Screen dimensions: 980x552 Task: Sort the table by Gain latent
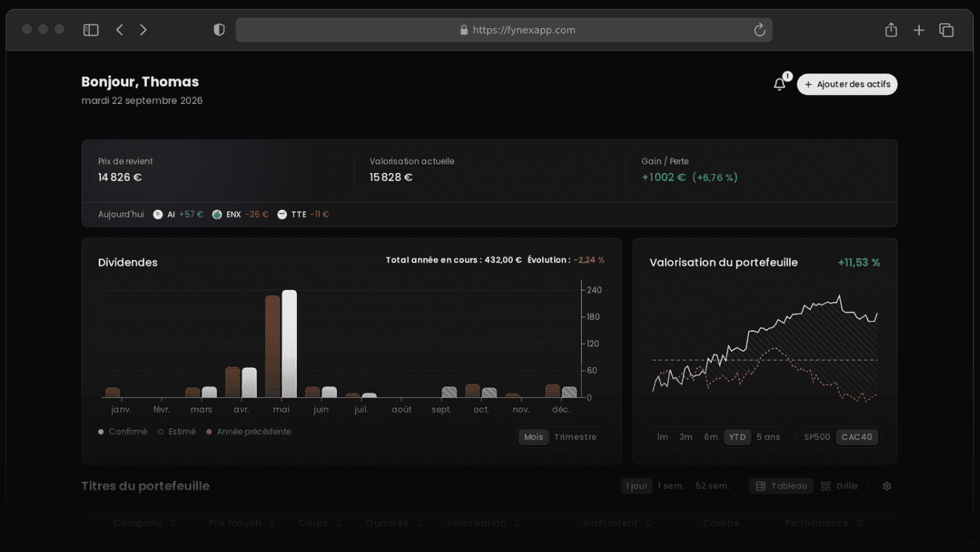617,523
